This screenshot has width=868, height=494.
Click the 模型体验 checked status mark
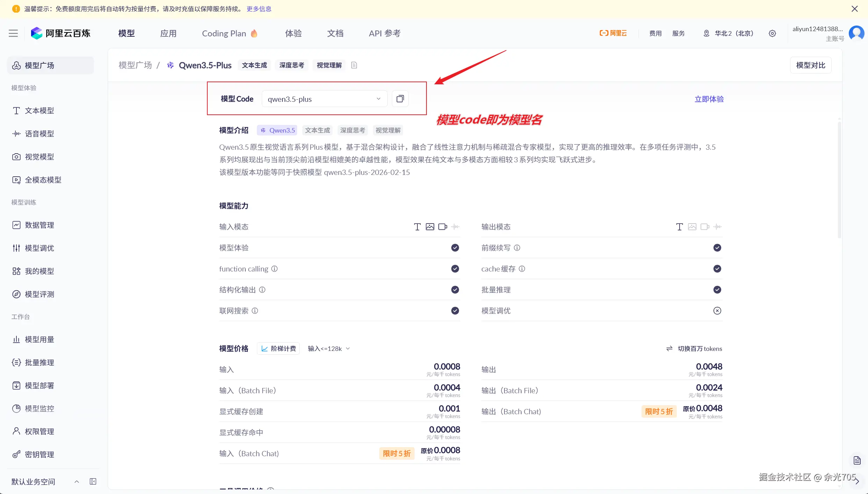coord(455,248)
